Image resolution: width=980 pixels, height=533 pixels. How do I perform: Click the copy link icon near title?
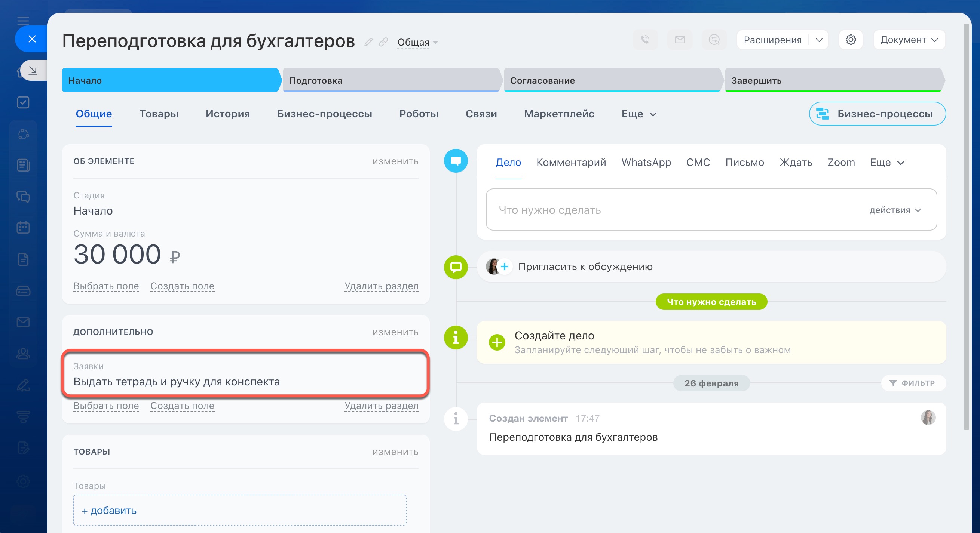pos(383,42)
